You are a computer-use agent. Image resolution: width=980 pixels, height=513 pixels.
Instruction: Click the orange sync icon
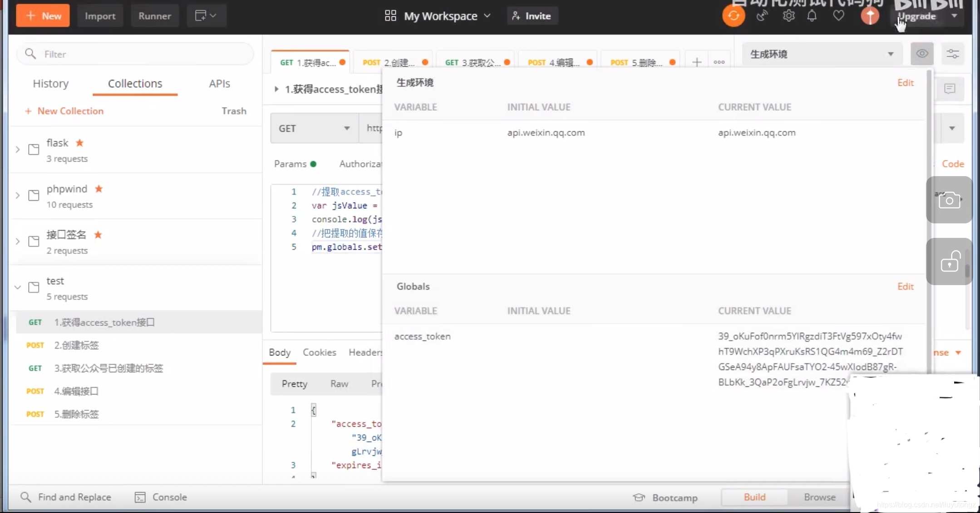(x=733, y=16)
